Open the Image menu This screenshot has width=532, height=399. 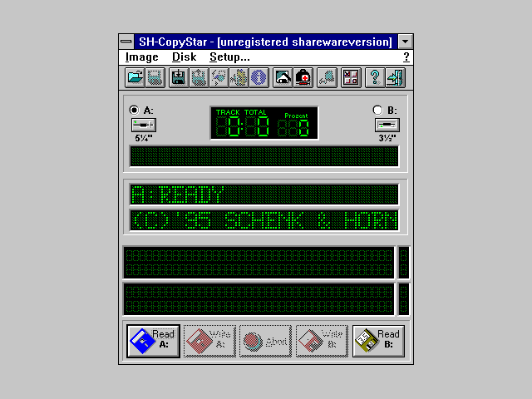pyautogui.click(x=142, y=57)
